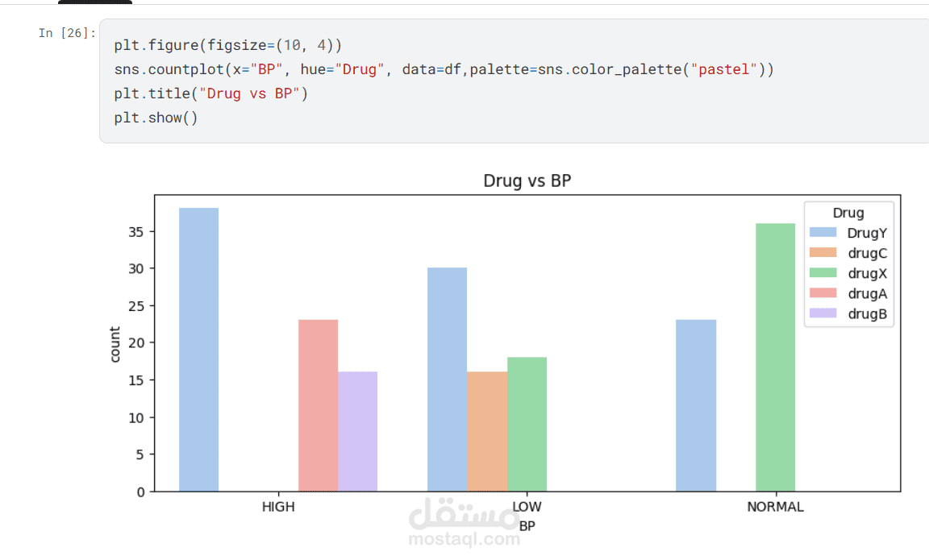Click the drugA red legend swatch
Viewport: 929px width, 560px height.
point(823,293)
